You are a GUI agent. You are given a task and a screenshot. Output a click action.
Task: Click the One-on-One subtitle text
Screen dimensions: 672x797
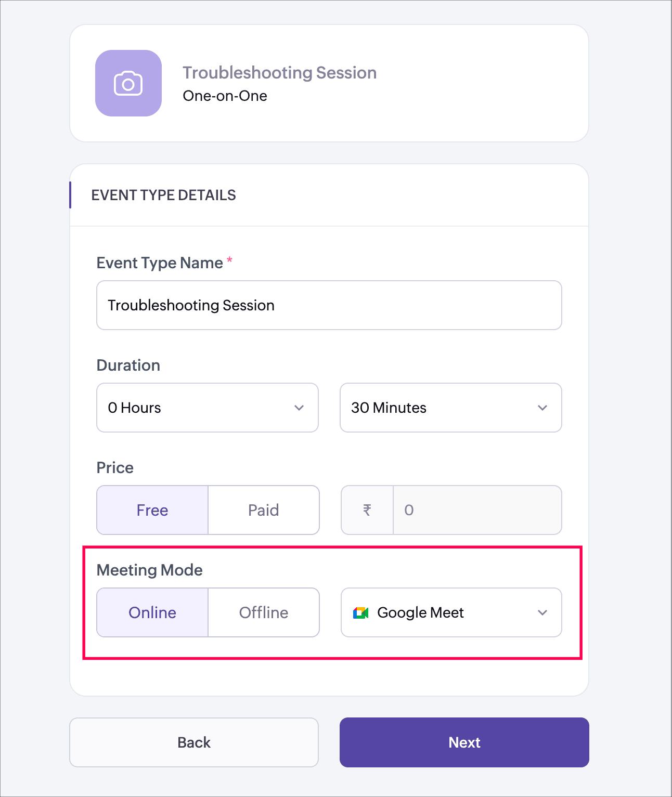(x=225, y=96)
